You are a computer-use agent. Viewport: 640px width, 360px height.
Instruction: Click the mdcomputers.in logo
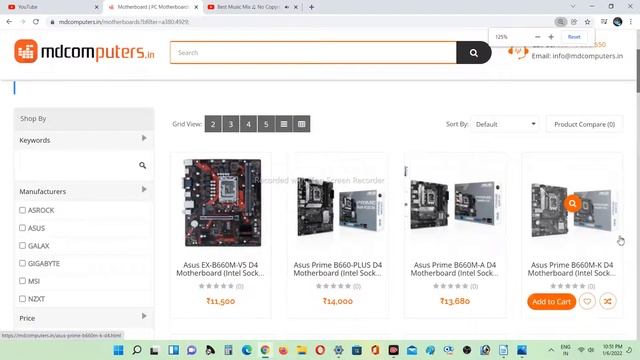click(x=84, y=51)
